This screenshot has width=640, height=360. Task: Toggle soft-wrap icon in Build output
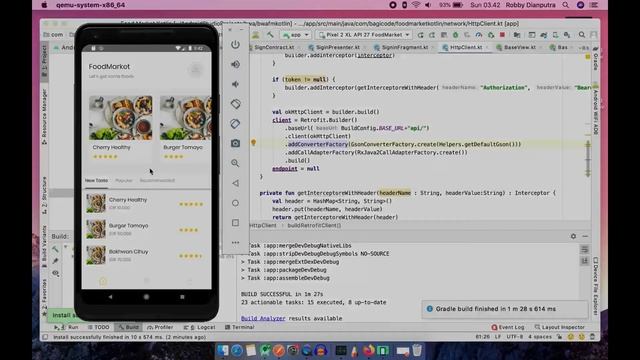pyautogui.click(x=584, y=249)
